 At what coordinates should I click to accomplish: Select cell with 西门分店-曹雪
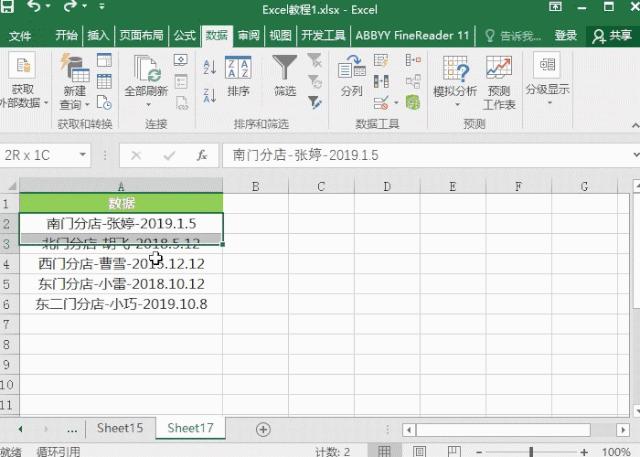(x=121, y=264)
